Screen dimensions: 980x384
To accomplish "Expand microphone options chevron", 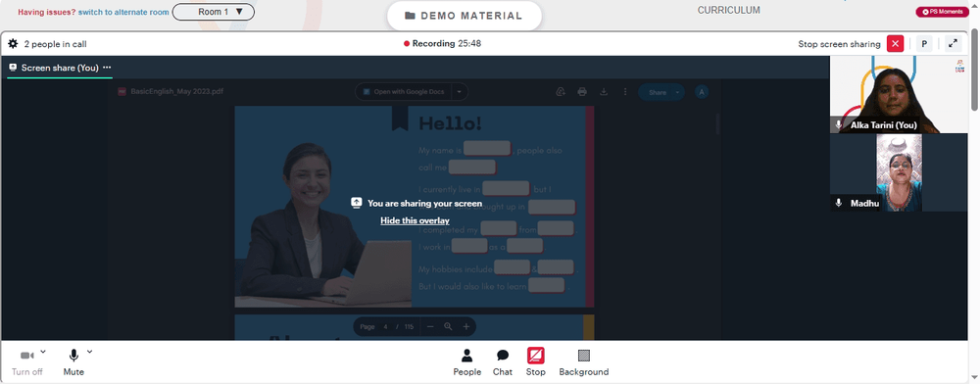I will (89, 352).
